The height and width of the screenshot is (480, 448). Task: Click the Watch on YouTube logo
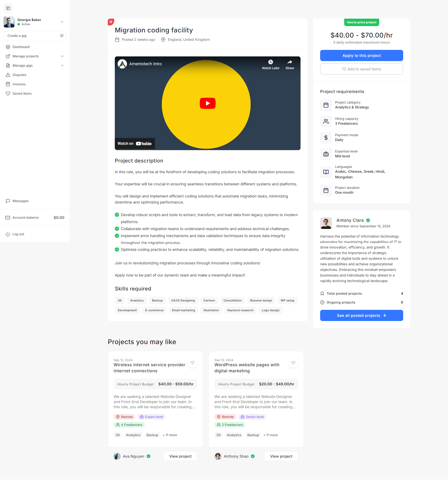tap(143, 144)
